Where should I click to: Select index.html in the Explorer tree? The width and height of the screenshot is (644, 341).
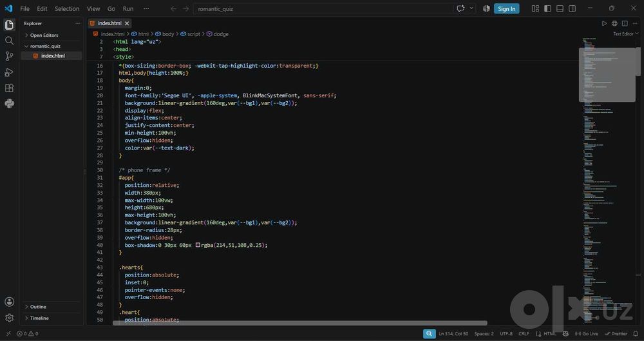pos(52,56)
